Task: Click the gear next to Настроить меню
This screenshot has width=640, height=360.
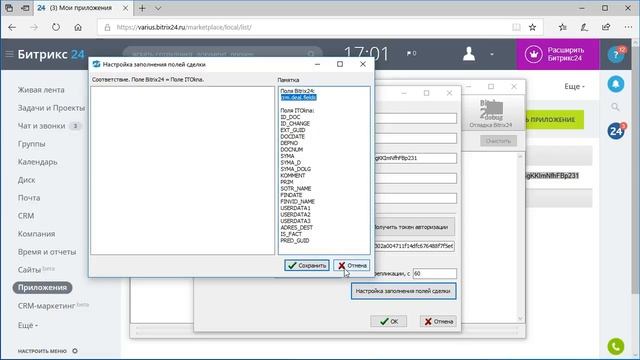Action: (x=75, y=351)
